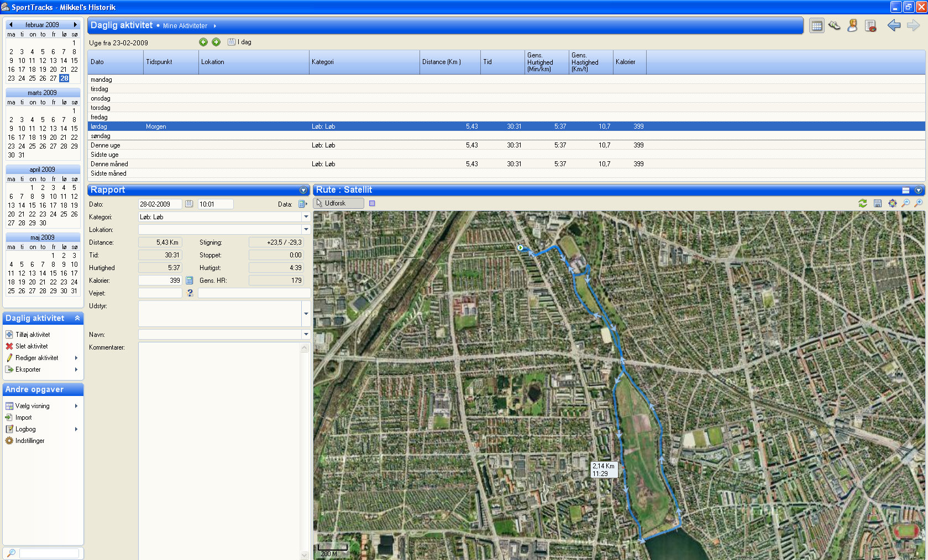This screenshot has height=560, width=928.
Task: Zoom in on the route map
Action: coord(919,203)
